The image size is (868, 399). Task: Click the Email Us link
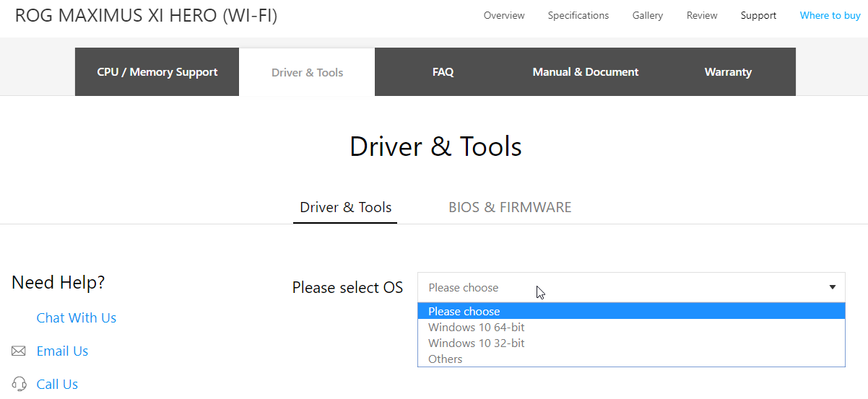[x=62, y=351]
